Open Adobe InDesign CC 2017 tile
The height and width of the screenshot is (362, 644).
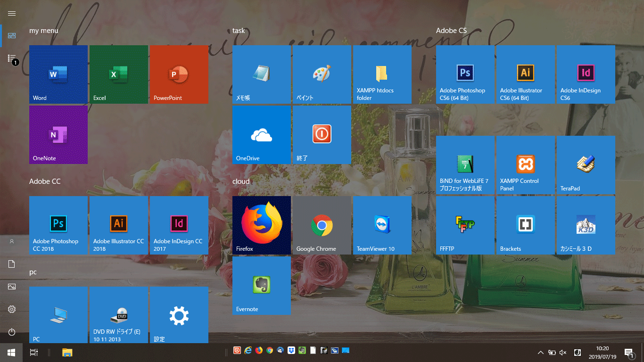[x=179, y=225]
